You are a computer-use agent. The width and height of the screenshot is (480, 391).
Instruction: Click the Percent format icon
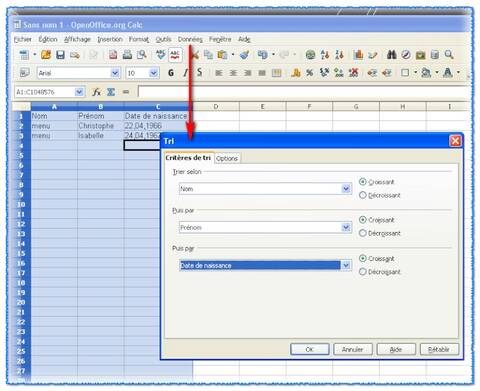[x=310, y=73]
